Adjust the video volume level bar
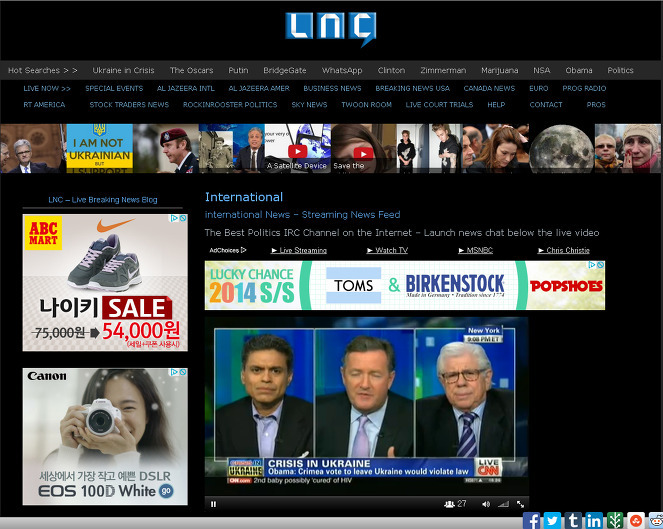The image size is (663, 529). tap(503, 504)
